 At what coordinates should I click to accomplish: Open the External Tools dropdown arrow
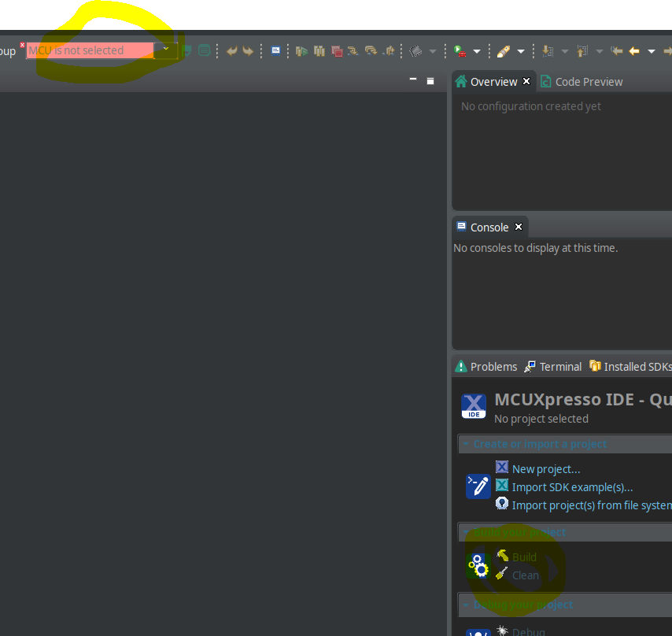click(x=477, y=52)
